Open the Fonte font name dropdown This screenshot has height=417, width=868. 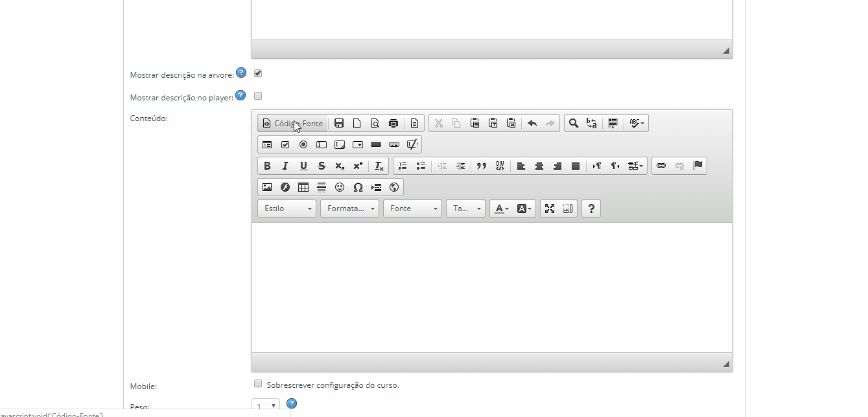pyautogui.click(x=413, y=208)
